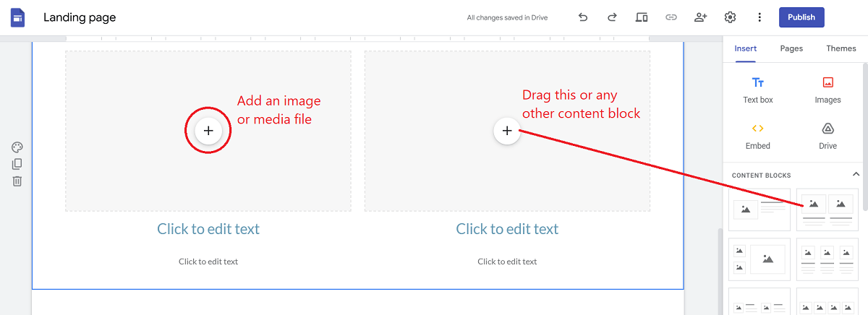
Task: Open the device preview mode
Action: coord(642,17)
